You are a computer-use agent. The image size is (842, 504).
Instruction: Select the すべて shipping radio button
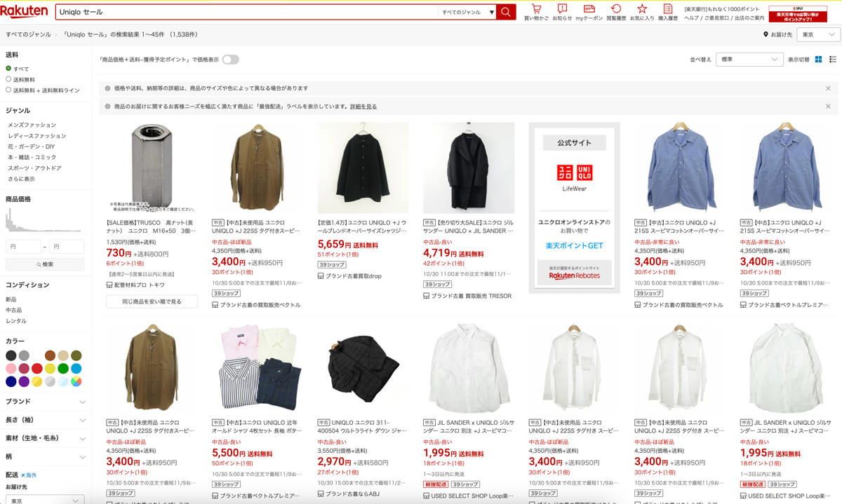click(8, 69)
